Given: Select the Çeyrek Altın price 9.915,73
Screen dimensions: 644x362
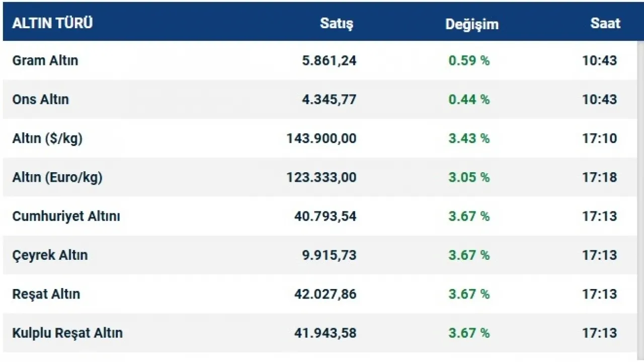Looking at the screenshot, I should [x=329, y=255].
